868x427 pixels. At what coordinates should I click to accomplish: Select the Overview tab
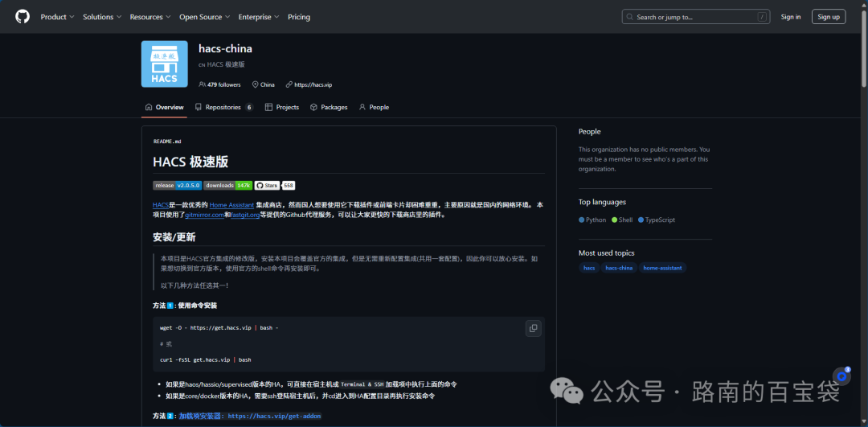click(164, 108)
